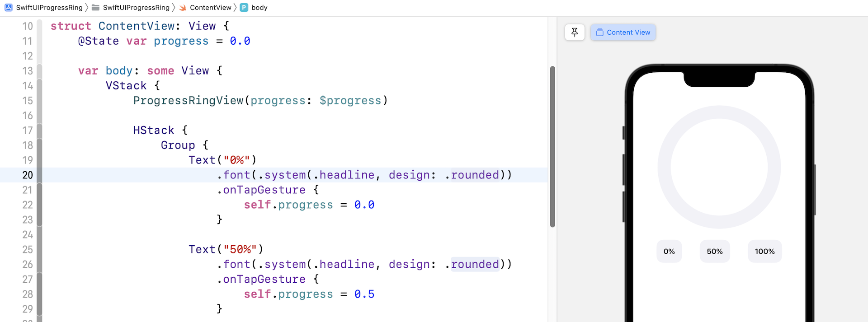Click "struct ContentView: View {" code line
This screenshot has width=868, height=322.
pyautogui.click(x=140, y=26)
